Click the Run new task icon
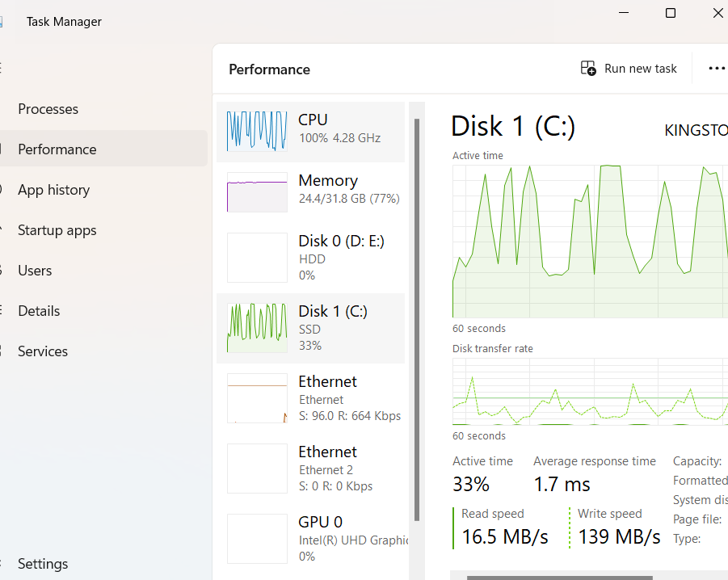The image size is (728, 580). pyautogui.click(x=588, y=69)
